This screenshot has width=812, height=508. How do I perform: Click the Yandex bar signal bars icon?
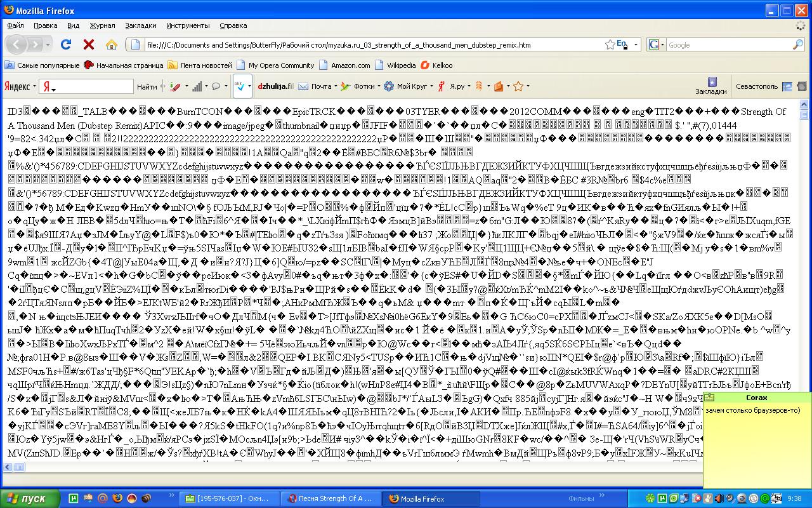click(197, 86)
